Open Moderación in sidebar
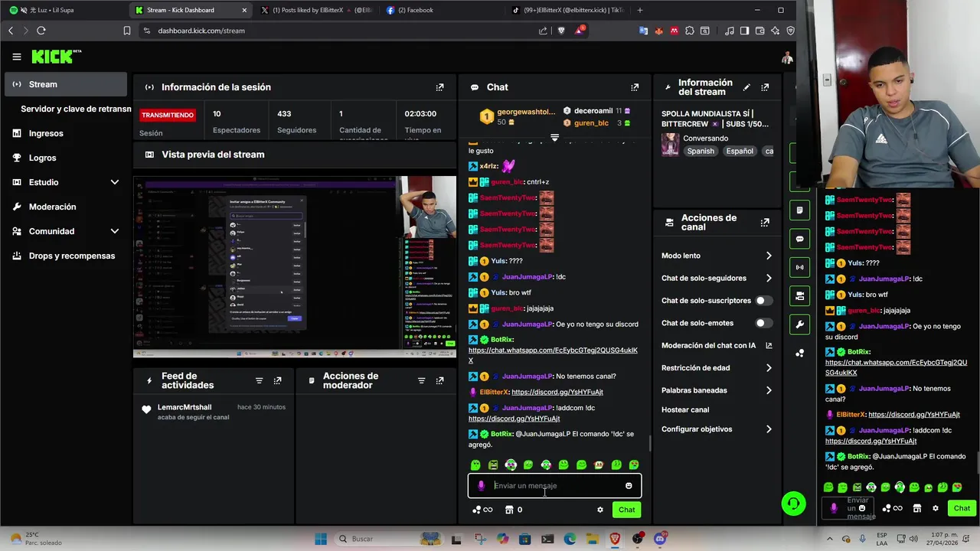This screenshot has width=980, height=551. [66, 207]
